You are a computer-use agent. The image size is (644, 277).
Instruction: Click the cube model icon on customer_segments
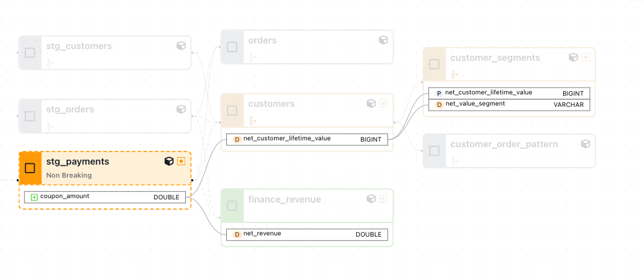pyautogui.click(x=573, y=58)
